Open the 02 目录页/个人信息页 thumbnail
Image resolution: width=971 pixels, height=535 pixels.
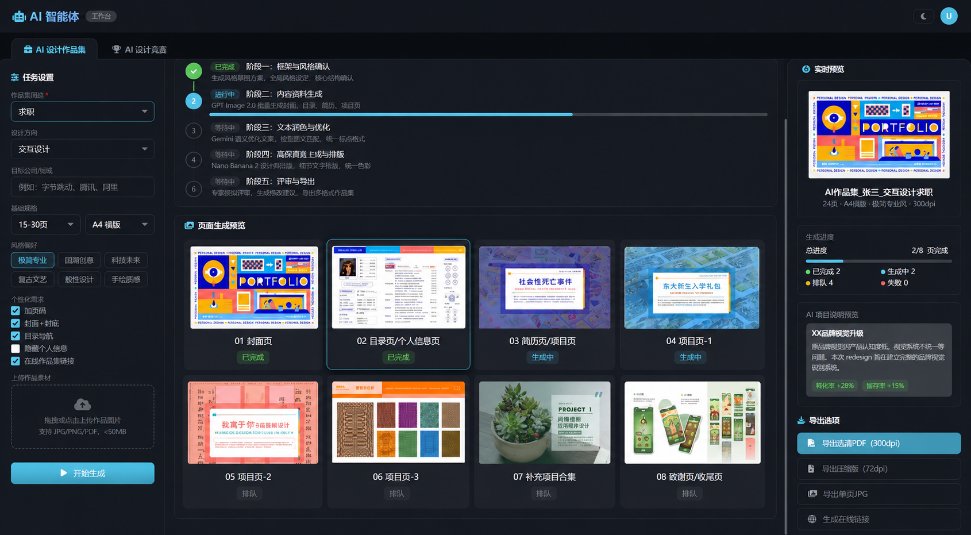coord(398,287)
